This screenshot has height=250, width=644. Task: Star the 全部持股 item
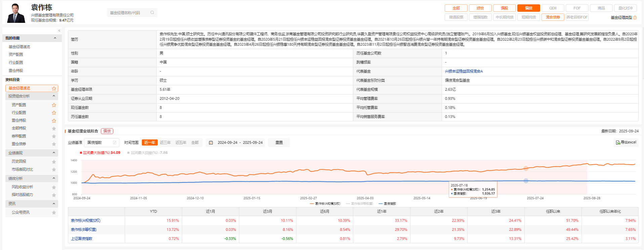pos(54,128)
